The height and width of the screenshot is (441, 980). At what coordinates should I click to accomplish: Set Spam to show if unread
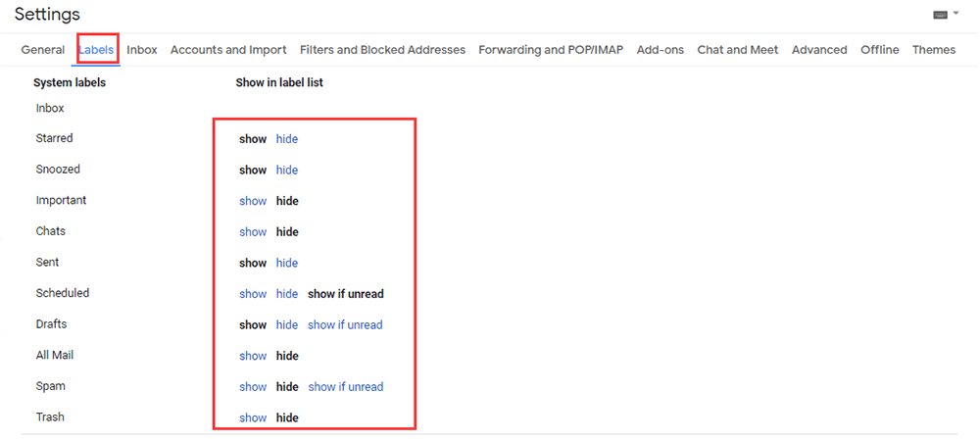346,387
